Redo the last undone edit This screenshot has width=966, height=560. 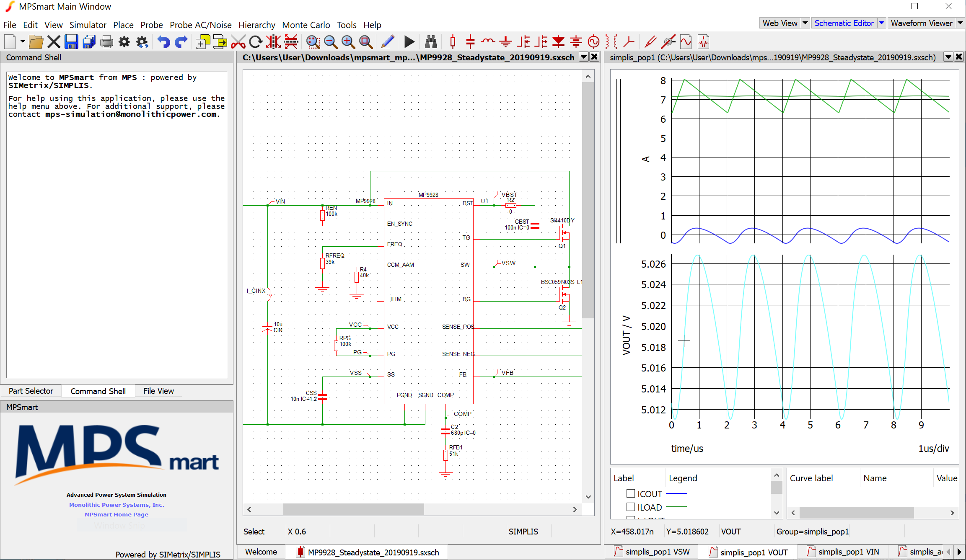pos(181,42)
